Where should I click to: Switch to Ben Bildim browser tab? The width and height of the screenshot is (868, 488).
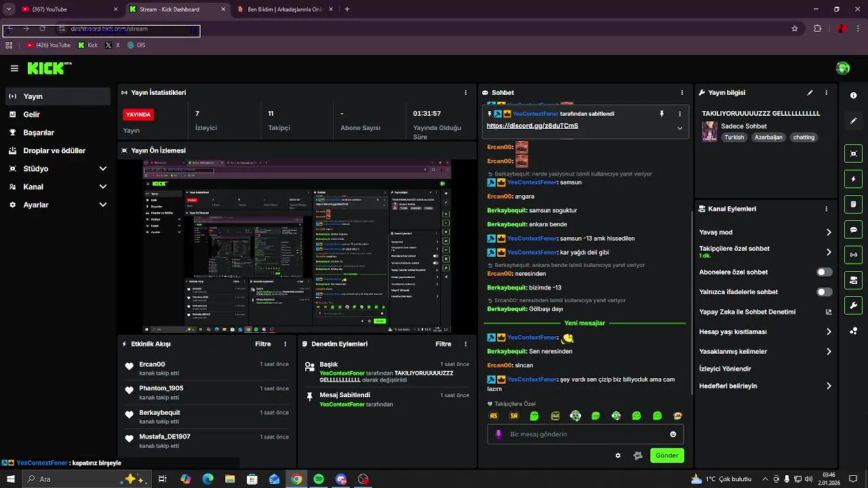(284, 9)
